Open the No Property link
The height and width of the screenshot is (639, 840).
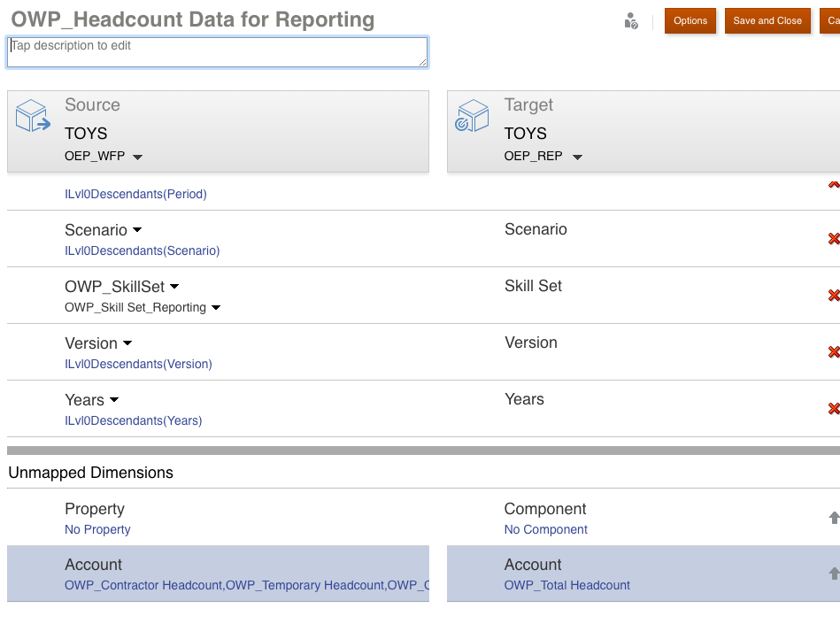coord(97,529)
